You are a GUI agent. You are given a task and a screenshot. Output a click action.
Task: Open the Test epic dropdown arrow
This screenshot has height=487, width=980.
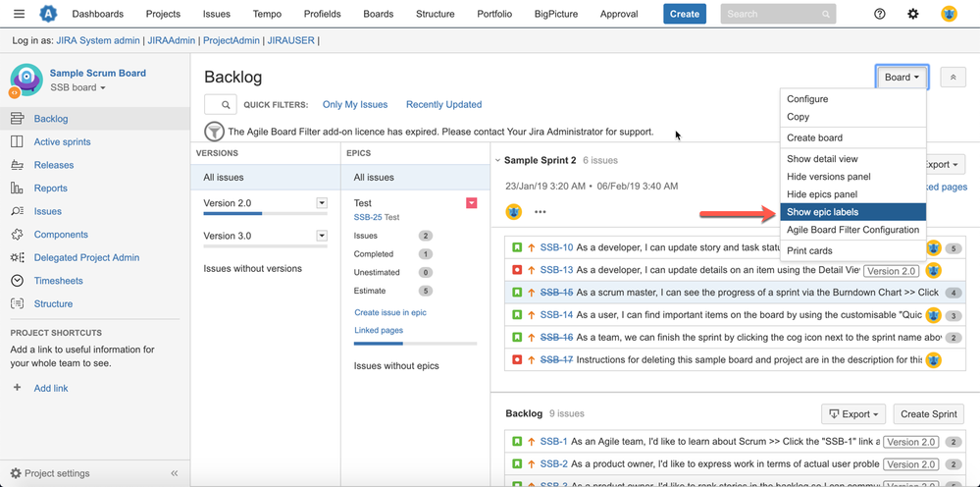coord(472,202)
